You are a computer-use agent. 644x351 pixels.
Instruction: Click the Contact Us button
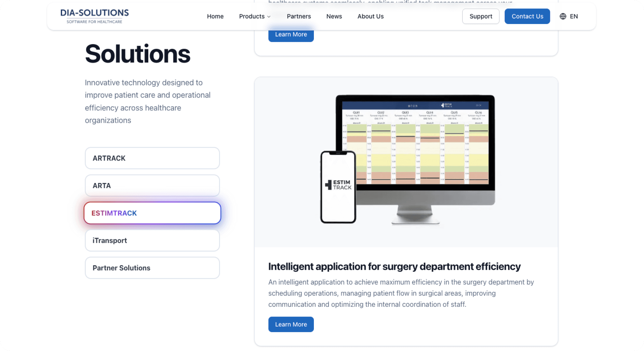coord(527,16)
